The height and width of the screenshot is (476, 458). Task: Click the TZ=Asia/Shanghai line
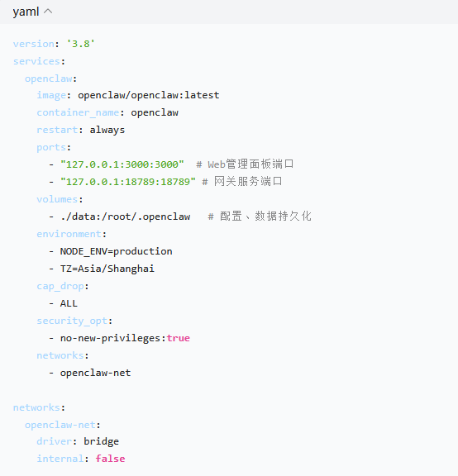(107, 269)
